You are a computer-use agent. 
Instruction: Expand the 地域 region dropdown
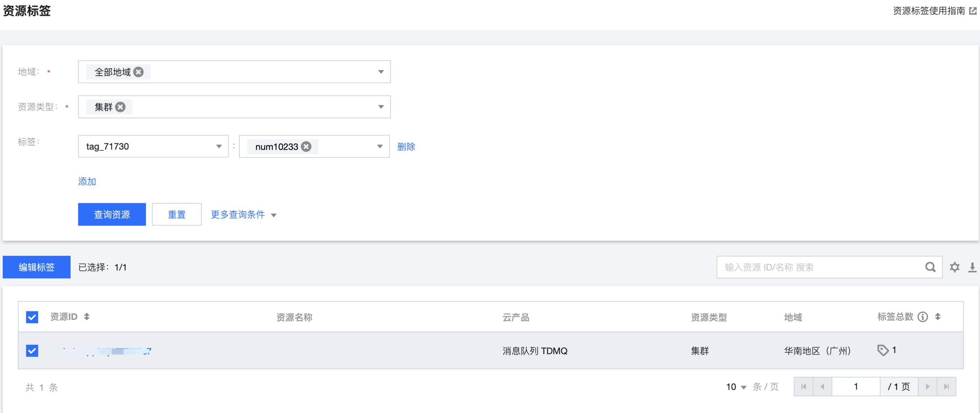click(380, 72)
